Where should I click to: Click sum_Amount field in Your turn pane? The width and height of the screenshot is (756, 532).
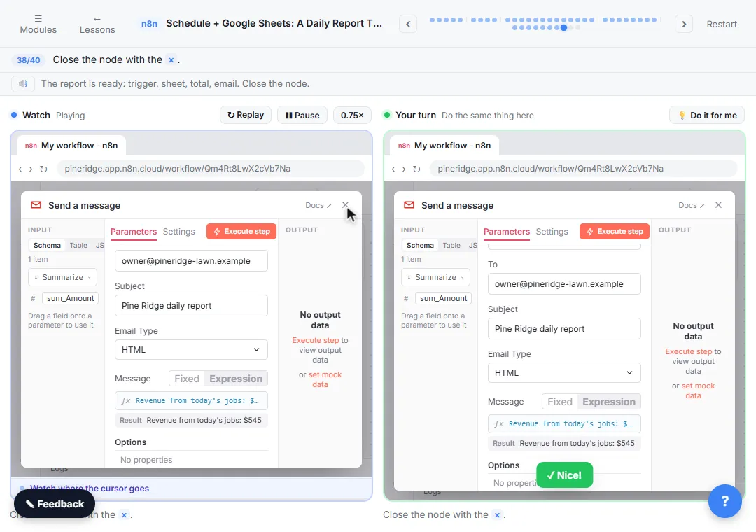click(443, 298)
